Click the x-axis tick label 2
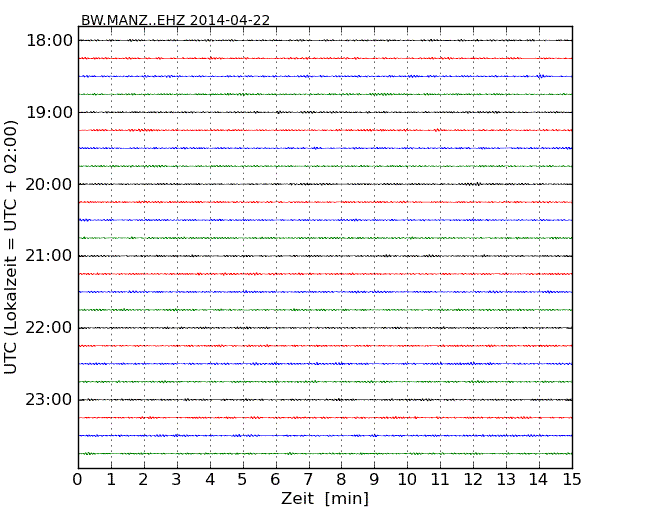The height and width of the screenshot is (520, 650). [143, 479]
